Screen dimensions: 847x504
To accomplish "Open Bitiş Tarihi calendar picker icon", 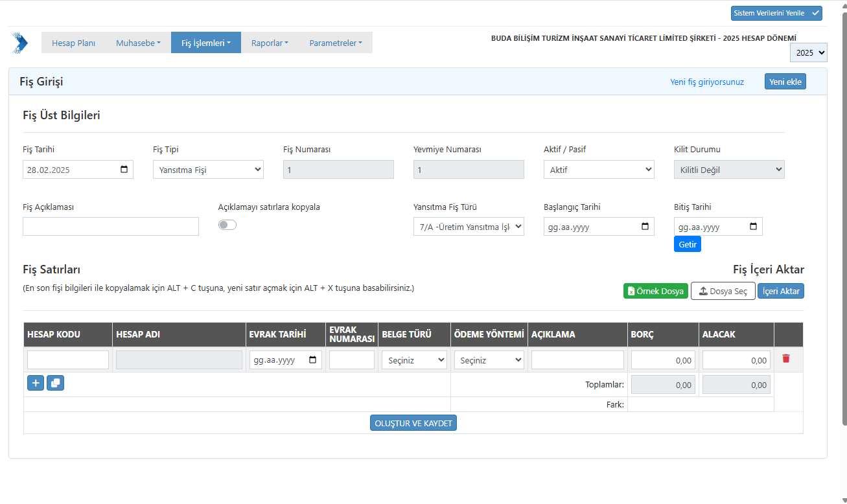I will tap(753, 227).
